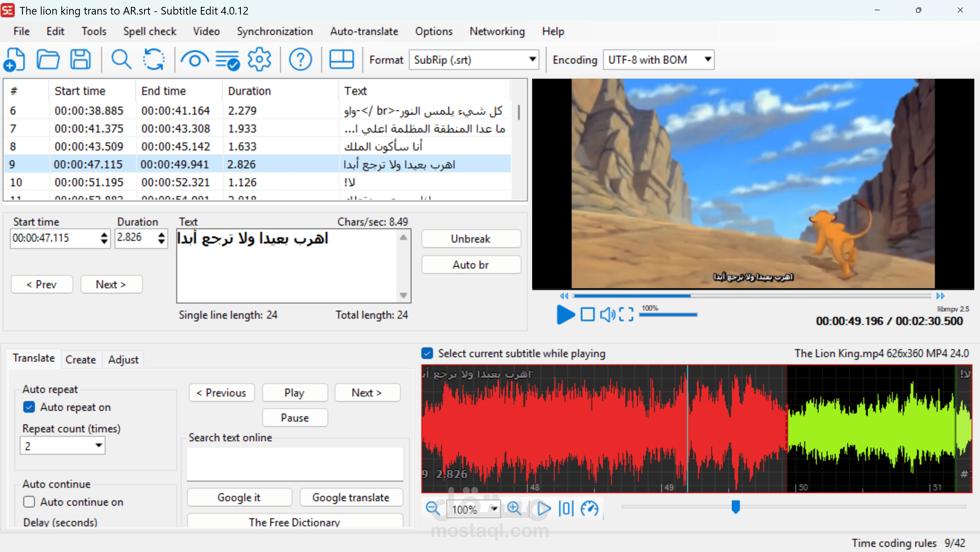Click Duration spinner arrows
980x552 pixels.
(x=161, y=239)
